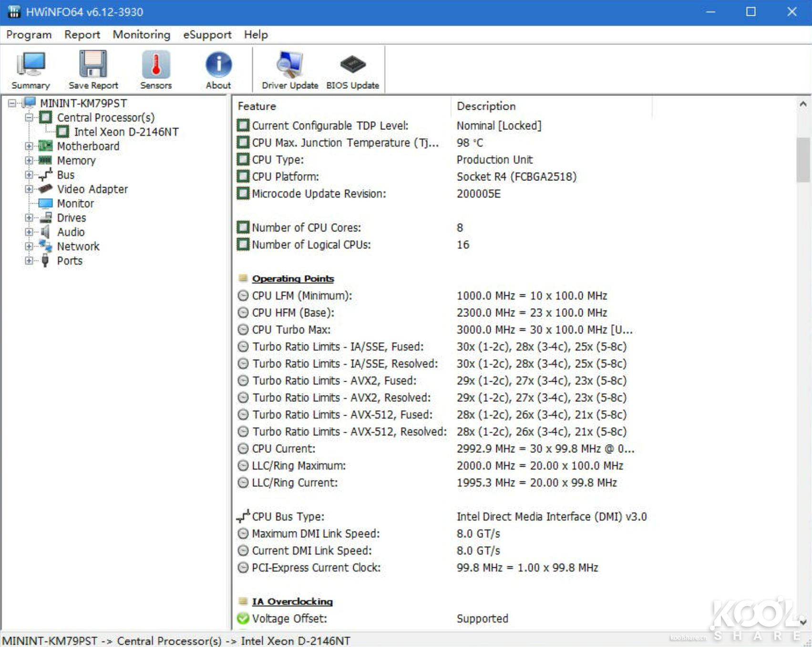
Task: Click the Audio speaker tree icon
Action: [45, 232]
